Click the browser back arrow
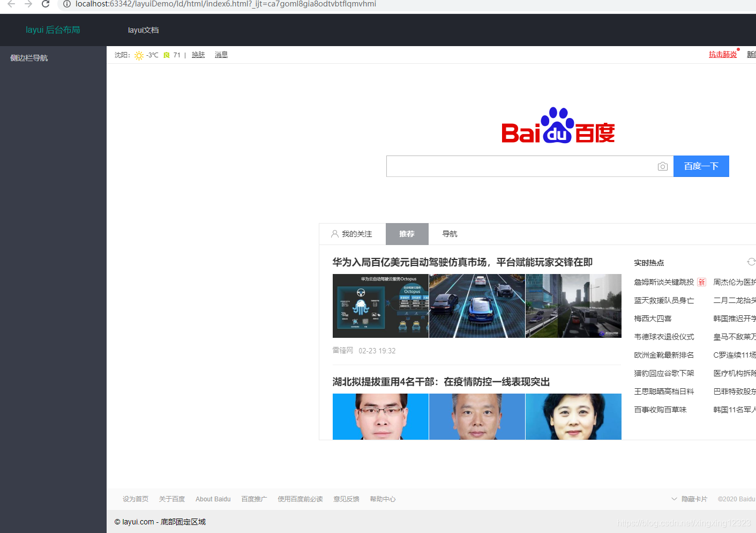The height and width of the screenshot is (533, 756). coord(11,4)
